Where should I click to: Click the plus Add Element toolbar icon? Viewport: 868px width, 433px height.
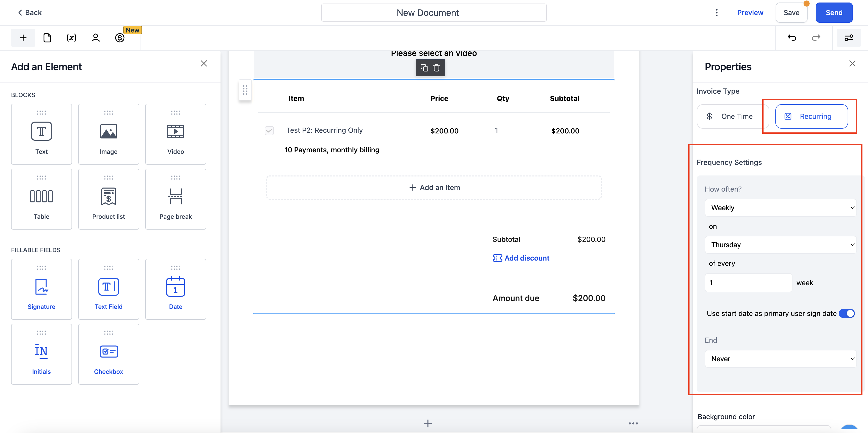[23, 38]
